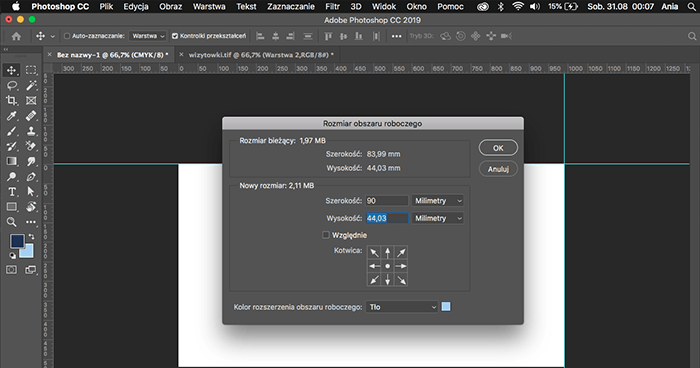This screenshot has height=368, width=700.
Task: Open the Edit Toolbar three-dots icon
Action: [x=31, y=222]
